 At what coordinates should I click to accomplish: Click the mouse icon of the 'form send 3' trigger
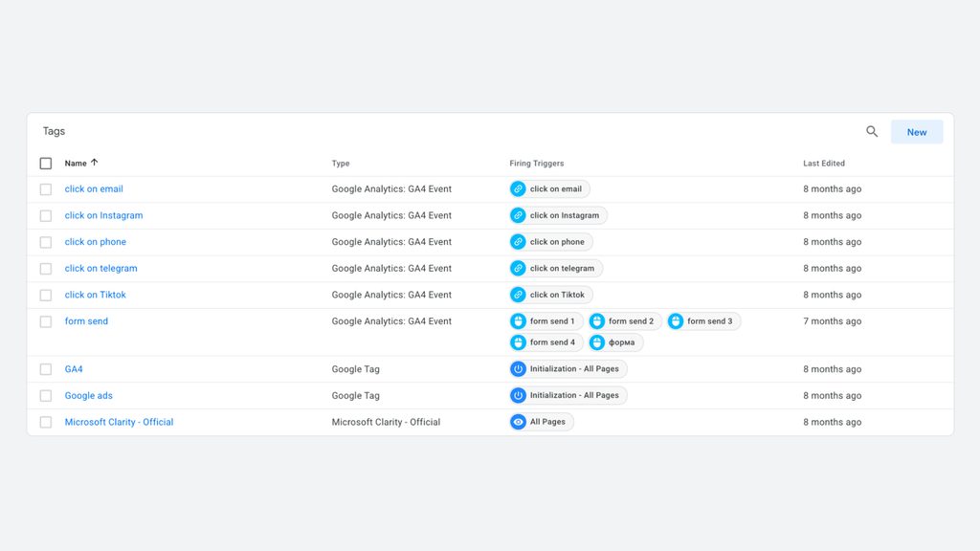(676, 321)
